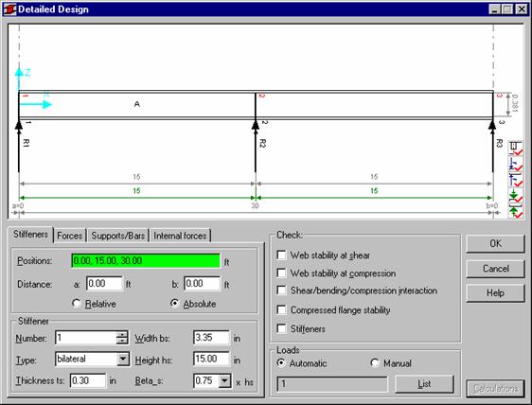This screenshot has width=532, height=405.
Task: Click the List button under Loads
Action: point(424,384)
